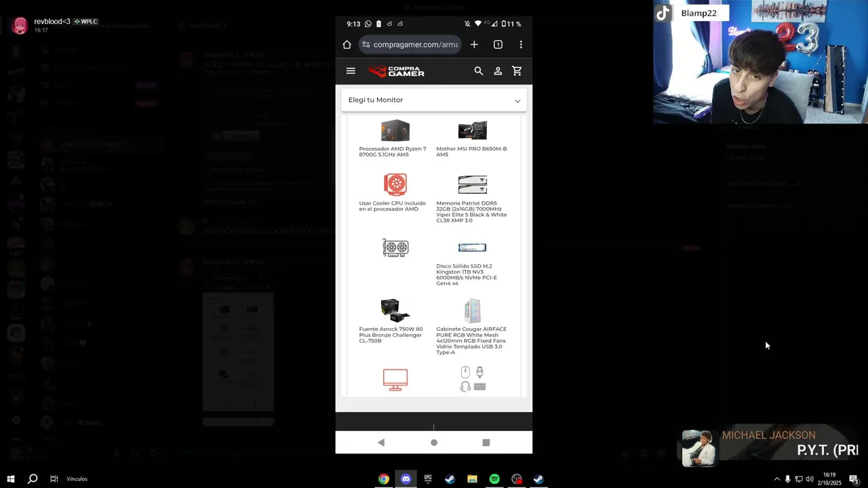
Task: Open Compra Gamer hamburger menu
Action: 351,71
